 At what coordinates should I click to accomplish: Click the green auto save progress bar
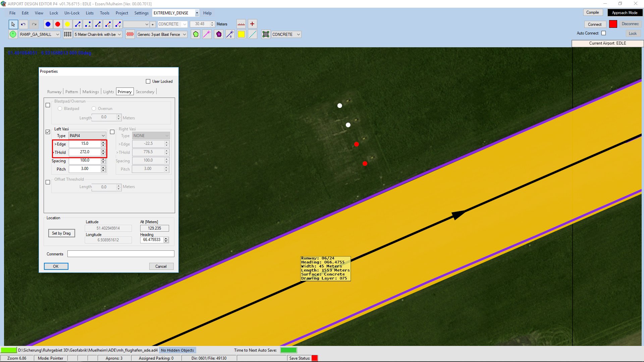pos(288,350)
